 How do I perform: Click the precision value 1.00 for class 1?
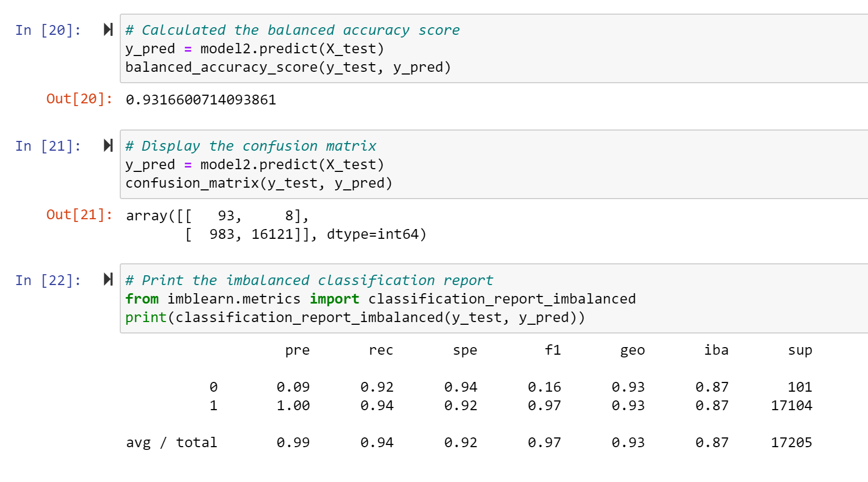pyautogui.click(x=293, y=405)
